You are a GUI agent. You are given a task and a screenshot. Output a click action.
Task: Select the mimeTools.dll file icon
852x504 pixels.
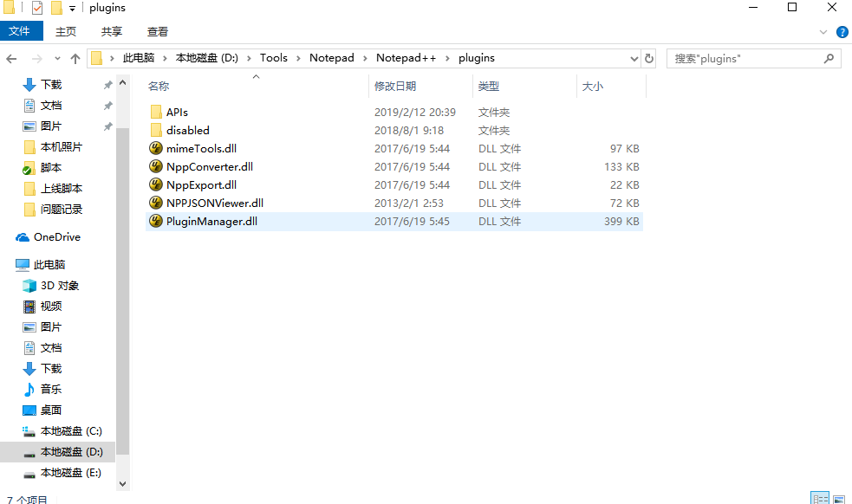(156, 148)
